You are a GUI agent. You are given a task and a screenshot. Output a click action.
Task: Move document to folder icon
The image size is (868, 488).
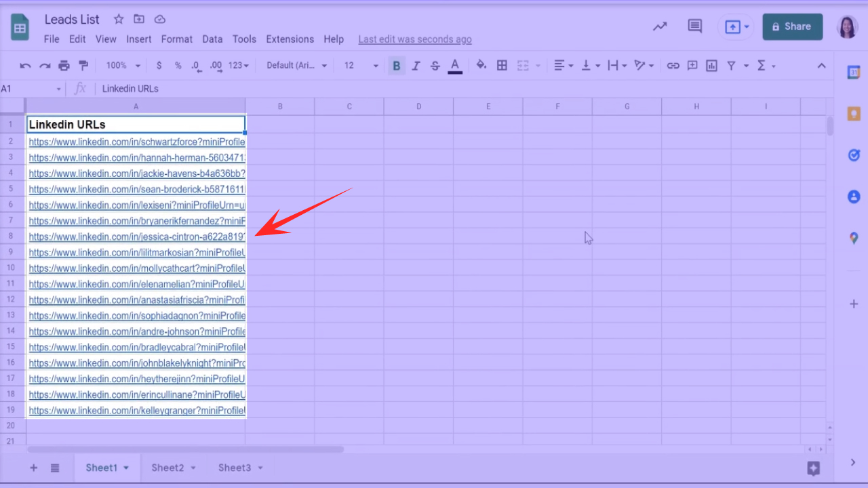pyautogui.click(x=139, y=19)
